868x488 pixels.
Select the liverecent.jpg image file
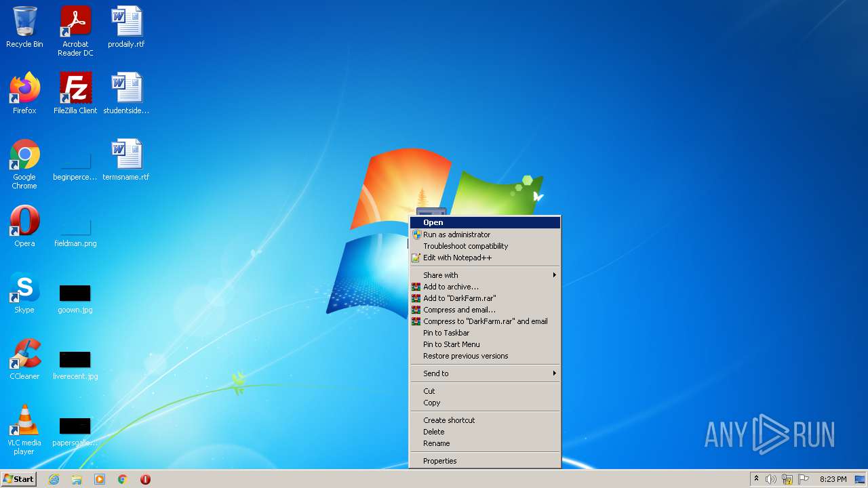[75, 365]
